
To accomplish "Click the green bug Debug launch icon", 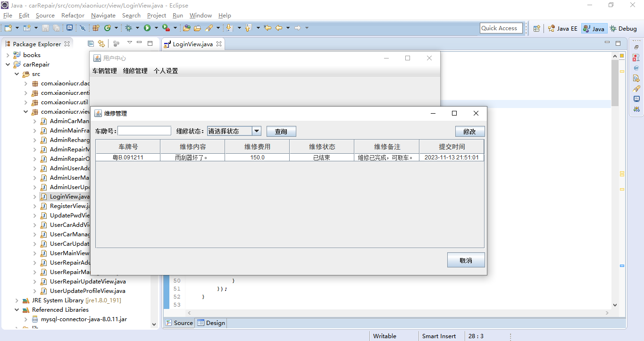I will 128,28.
